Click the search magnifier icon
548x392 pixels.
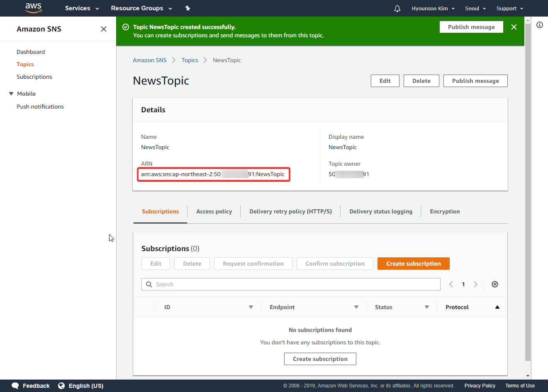click(x=149, y=284)
